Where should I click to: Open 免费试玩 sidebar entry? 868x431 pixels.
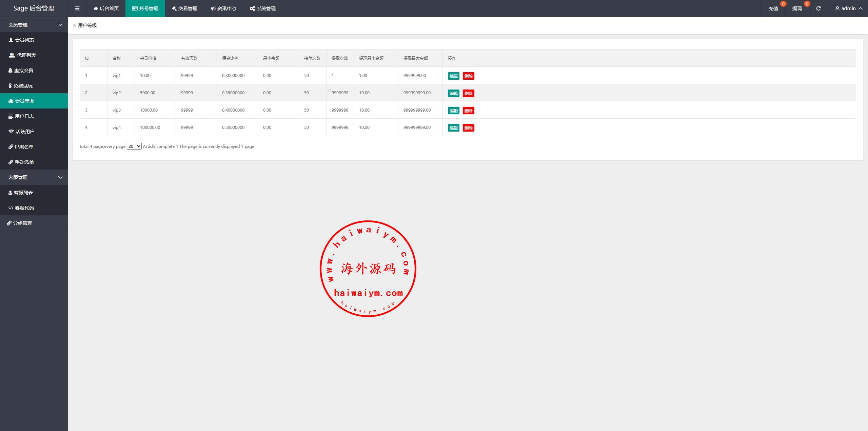pyautogui.click(x=23, y=86)
